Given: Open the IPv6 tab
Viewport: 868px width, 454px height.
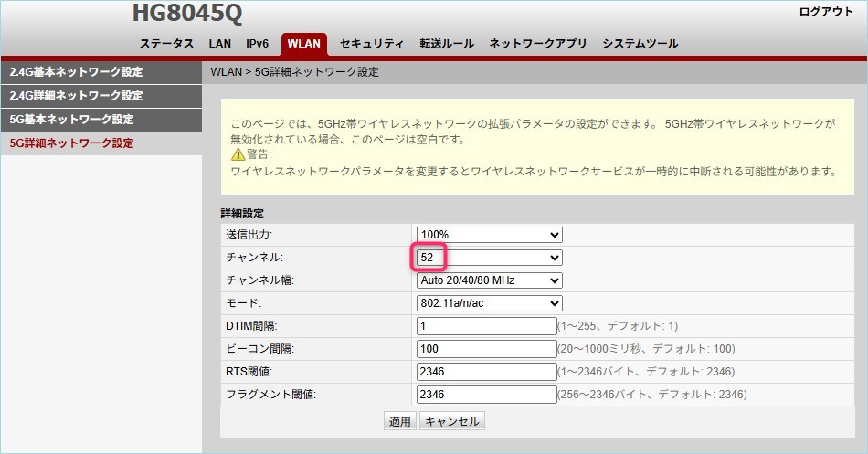Looking at the screenshot, I should point(258,44).
